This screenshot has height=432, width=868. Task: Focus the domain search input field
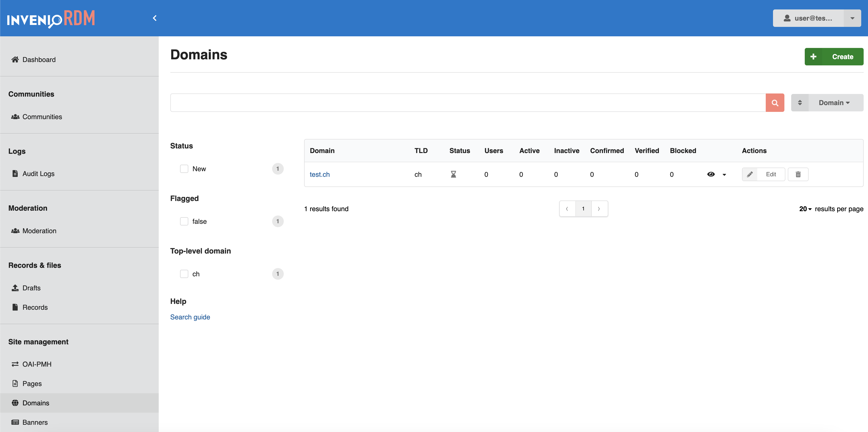468,103
